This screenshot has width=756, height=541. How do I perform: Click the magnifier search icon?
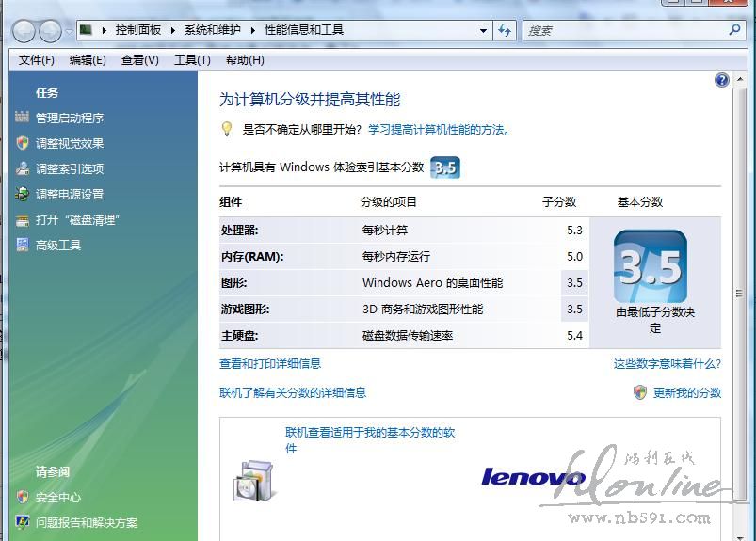click(x=734, y=30)
